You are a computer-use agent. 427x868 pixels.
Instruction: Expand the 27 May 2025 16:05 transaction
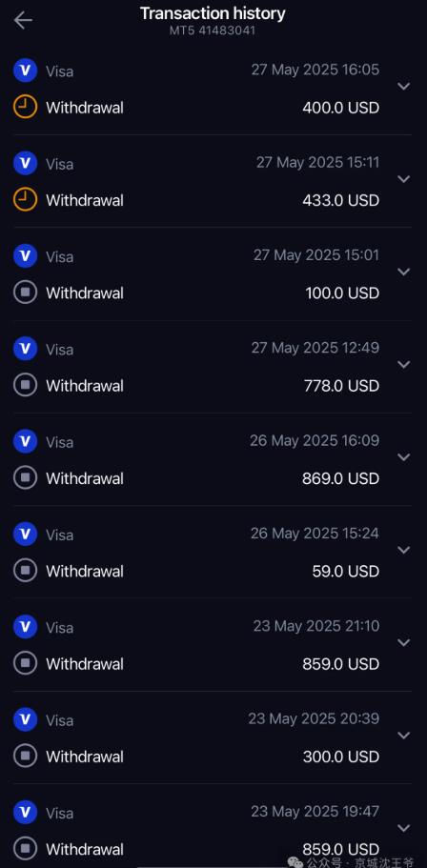pos(404,87)
